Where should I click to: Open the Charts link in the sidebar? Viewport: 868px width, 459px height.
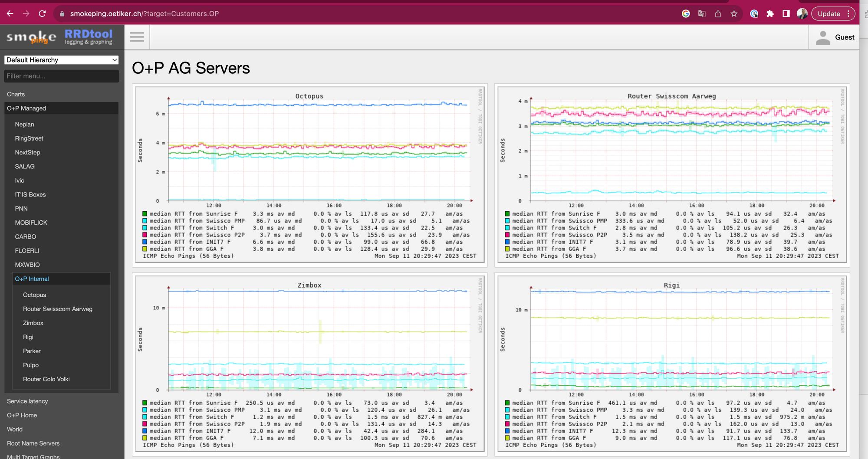16,94
